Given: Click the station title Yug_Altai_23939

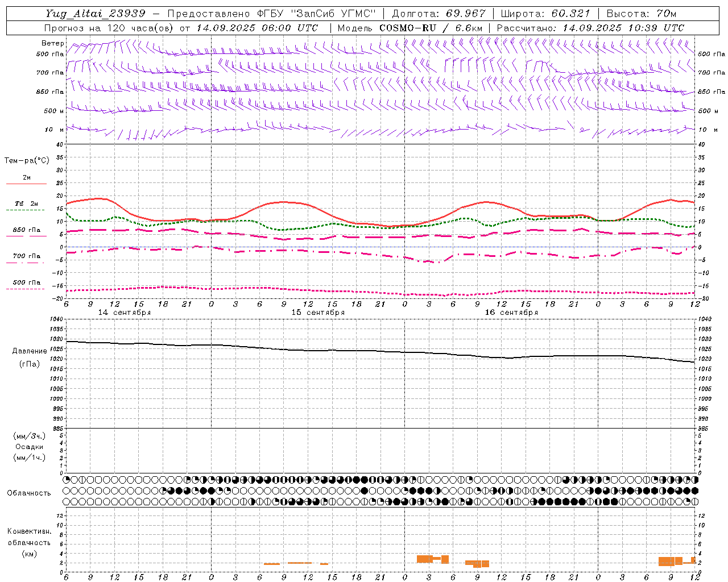Looking at the screenshot, I should (x=96, y=14).
